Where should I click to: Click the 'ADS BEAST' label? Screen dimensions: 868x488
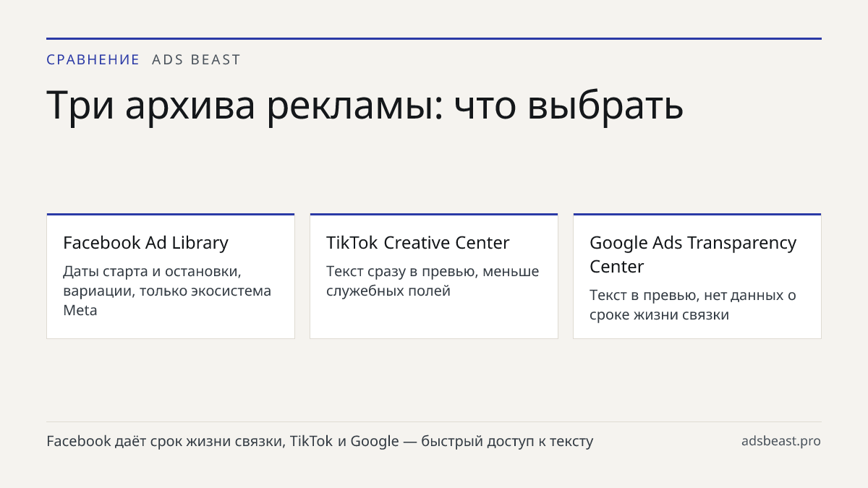196,60
